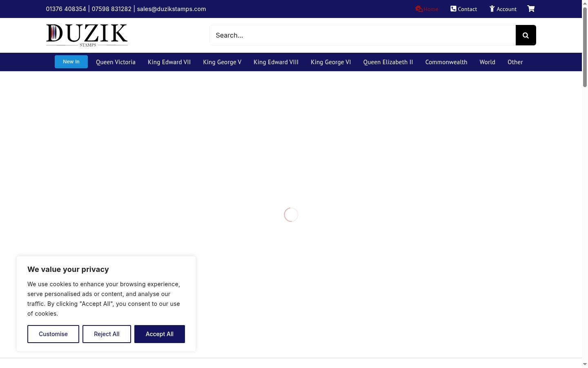Image resolution: width=588 pixels, height=368 pixels.
Task: Open the World menu item
Action: click(488, 62)
